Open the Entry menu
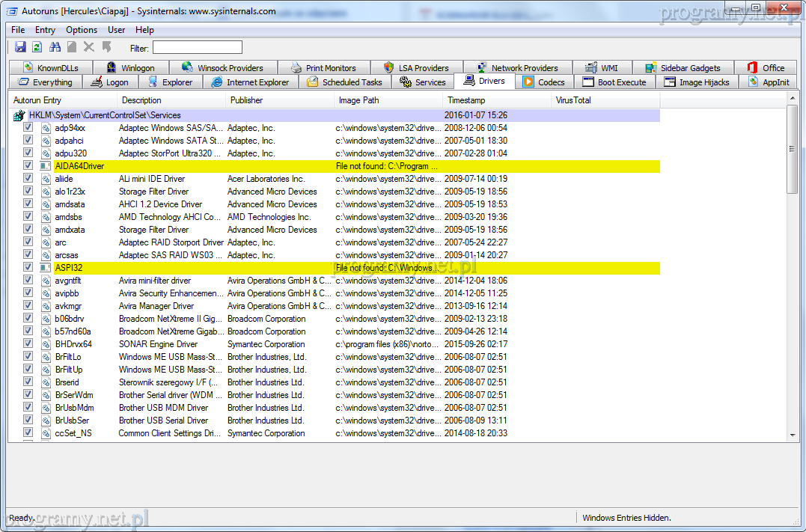Image resolution: width=806 pixels, height=532 pixels. click(x=45, y=30)
